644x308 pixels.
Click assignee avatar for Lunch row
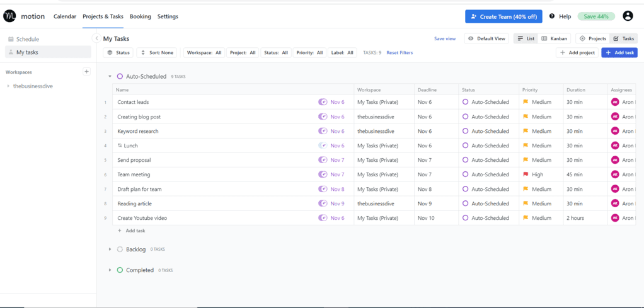(615, 145)
